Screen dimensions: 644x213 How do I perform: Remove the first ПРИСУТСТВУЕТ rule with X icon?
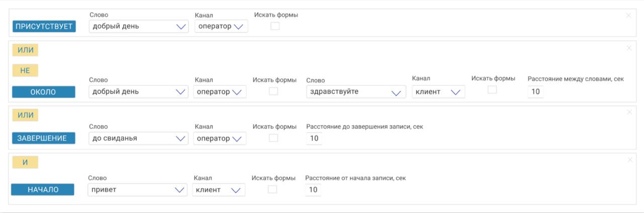point(628,16)
